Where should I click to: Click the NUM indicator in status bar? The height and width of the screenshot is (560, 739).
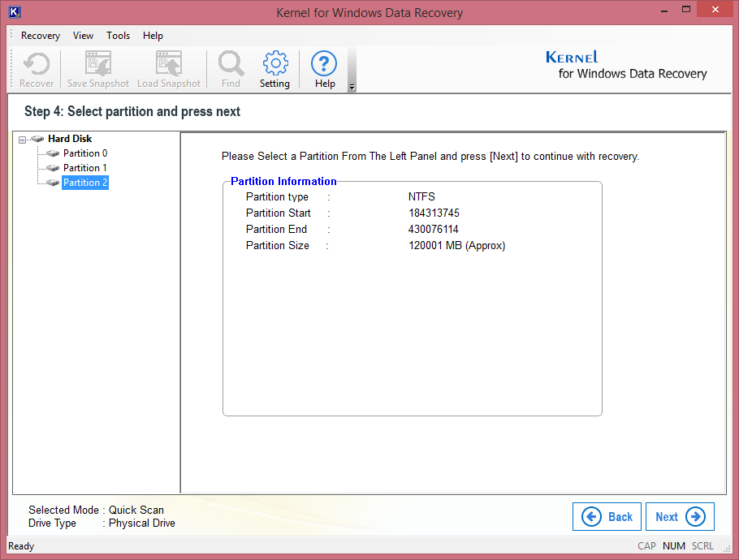674,546
